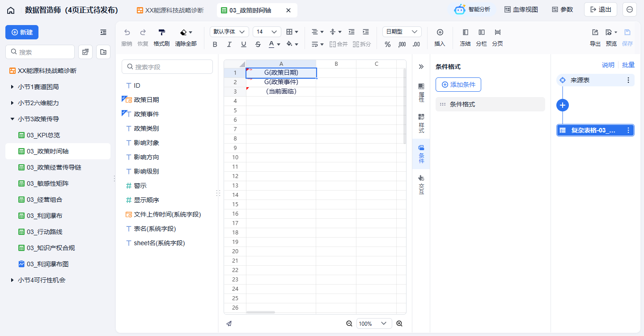Toggle underline formatting

pos(244,44)
